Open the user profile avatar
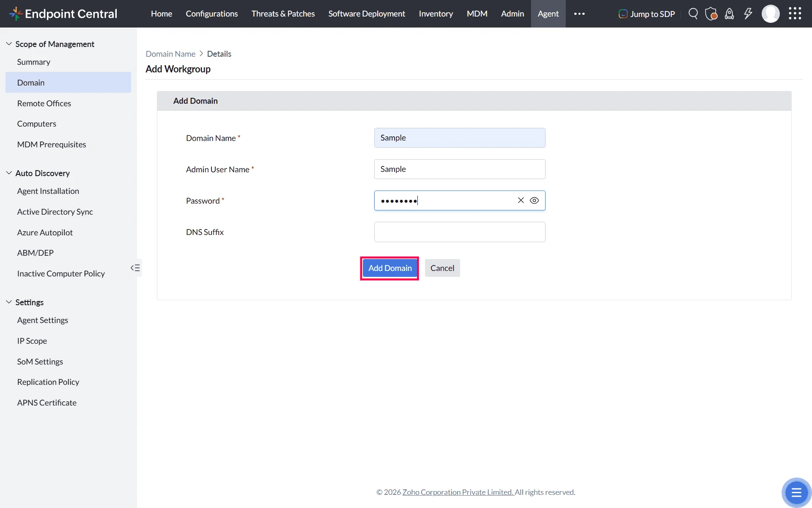This screenshot has width=812, height=508. click(771, 14)
